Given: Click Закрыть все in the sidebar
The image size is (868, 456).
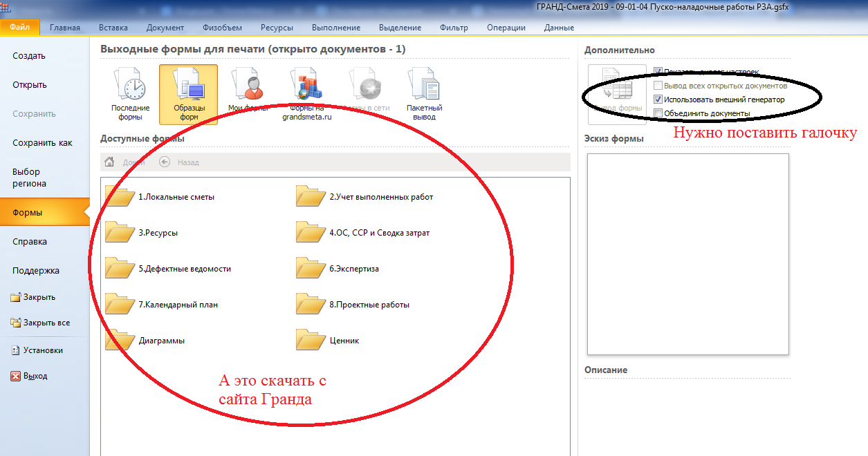Looking at the screenshot, I should point(40,323).
